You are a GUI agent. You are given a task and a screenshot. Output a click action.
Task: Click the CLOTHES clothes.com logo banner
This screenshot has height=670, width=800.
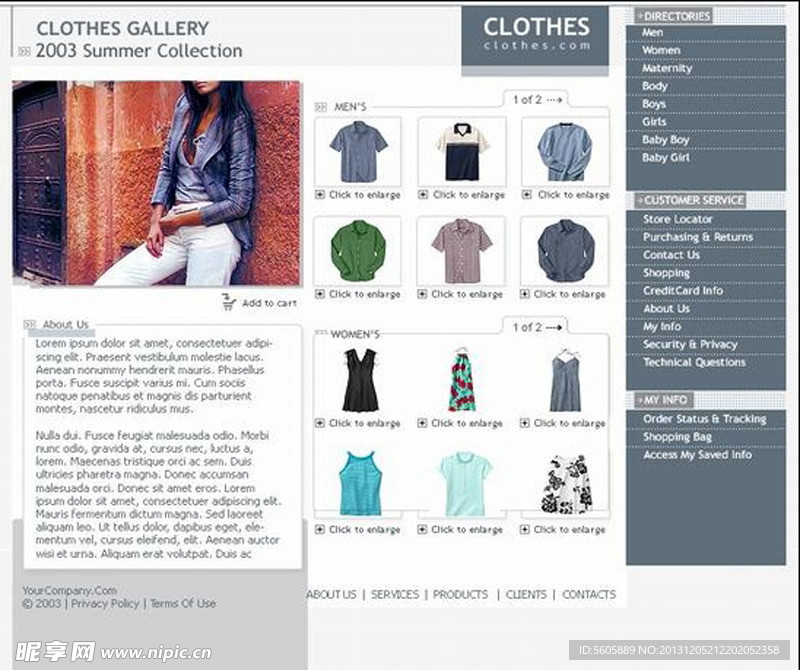coord(535,36)
